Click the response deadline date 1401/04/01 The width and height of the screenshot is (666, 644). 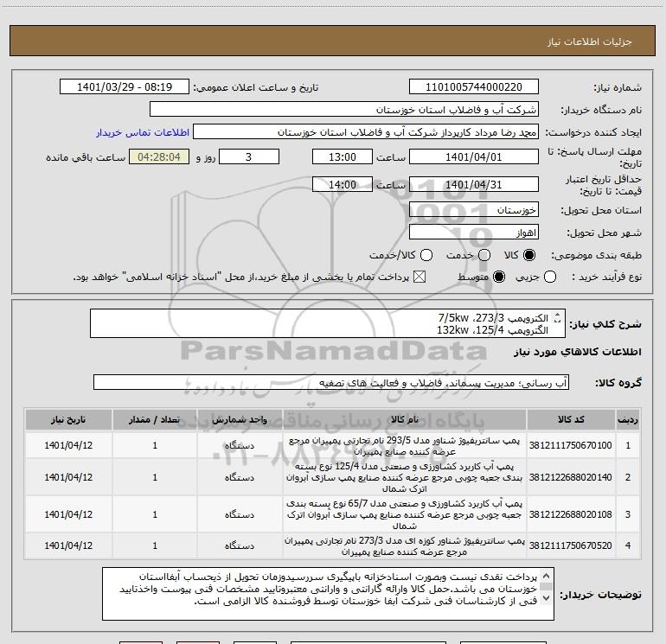pyautogui.click(x=474, y=156)
